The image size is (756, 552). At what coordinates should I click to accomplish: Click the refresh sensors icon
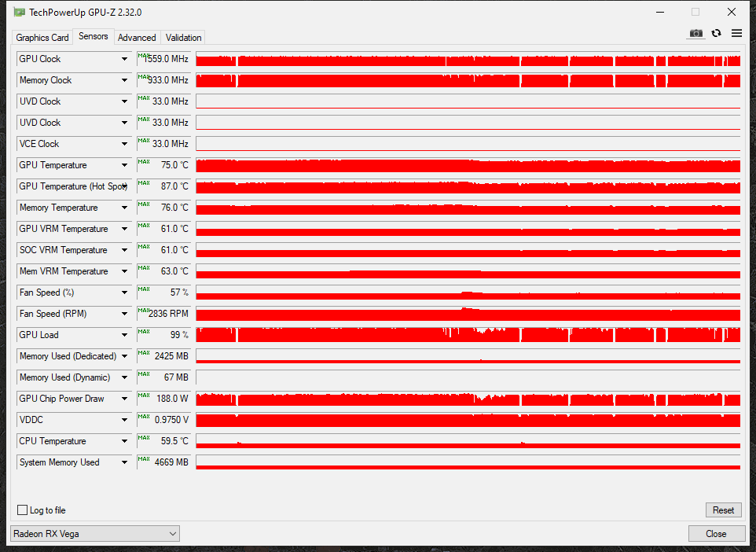tap(717, 33)
